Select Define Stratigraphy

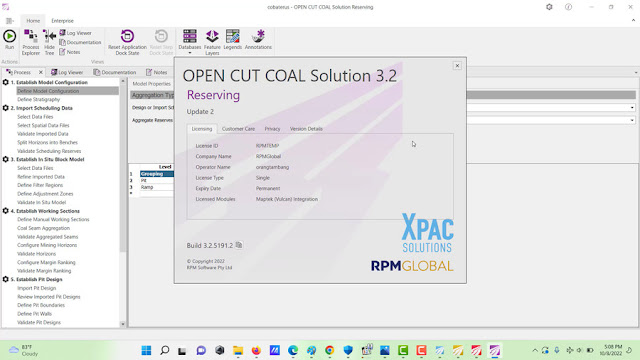click(38, 100)
